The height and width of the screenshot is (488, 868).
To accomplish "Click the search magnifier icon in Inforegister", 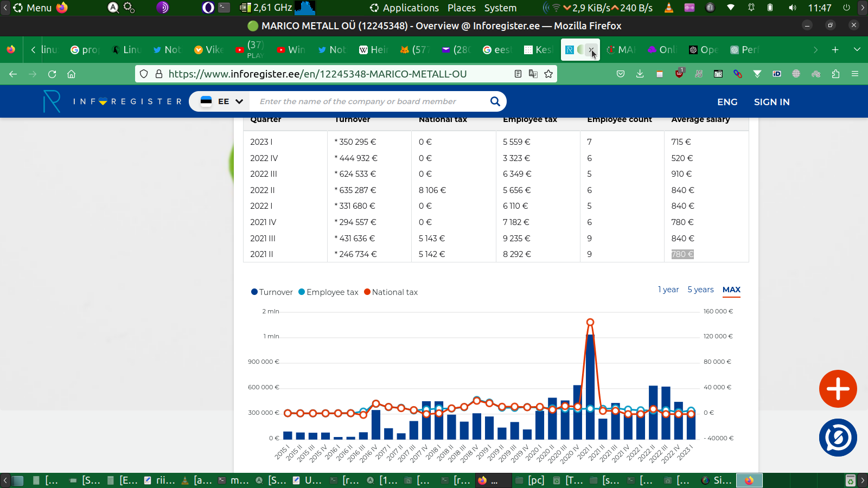I will click(x=495, y=101).
